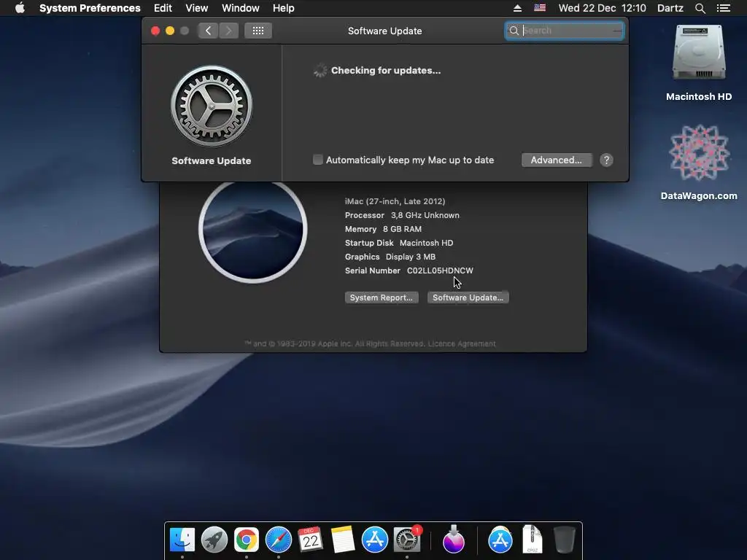This screenshot has height=560, width=747.
Task: Open Notes from the Dock
Action: [343, 540]
